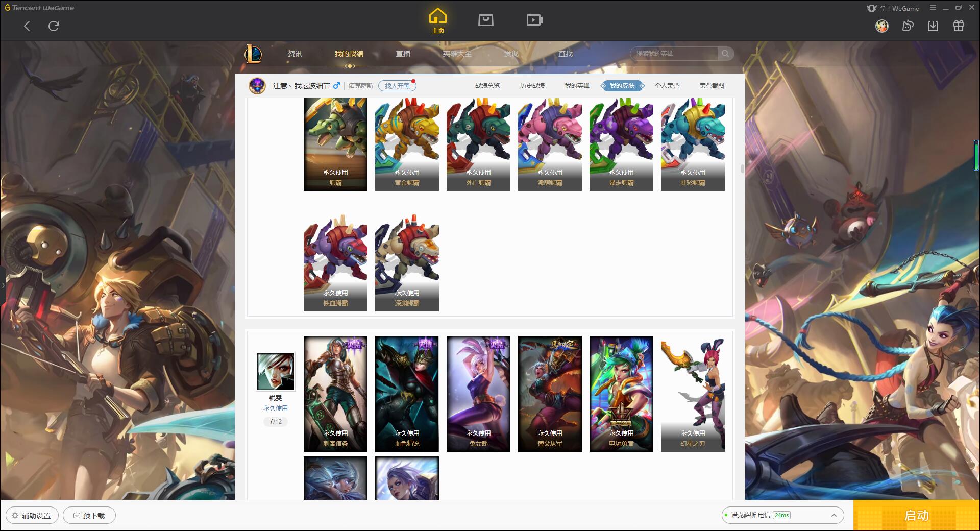Select the 暴走鳄霸 skin thumbnail
The height and width of the screenshot is (531, 980).
pos(621,144)
